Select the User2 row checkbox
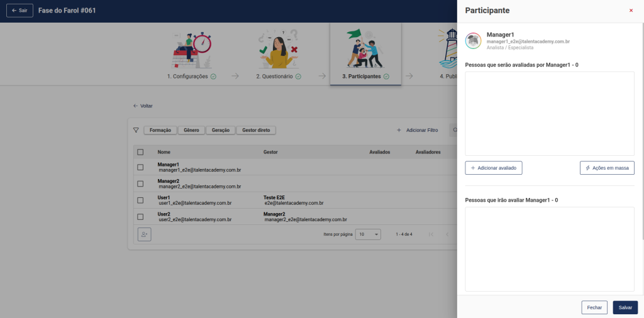The width and height of the screenshot is (644, 318). [x=140, y=216]
